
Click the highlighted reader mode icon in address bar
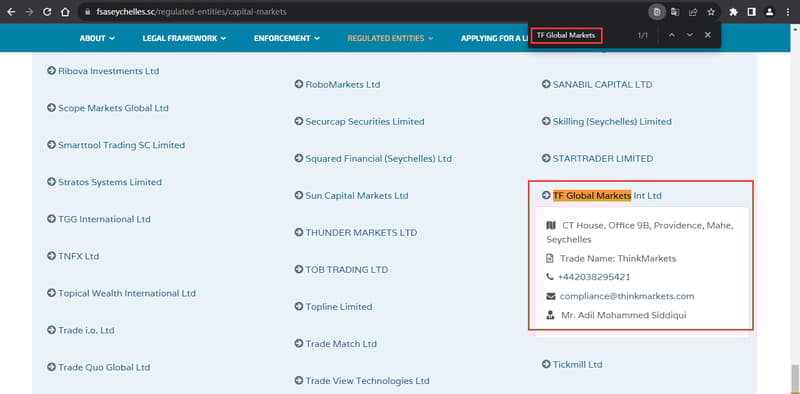click(657, 12)
